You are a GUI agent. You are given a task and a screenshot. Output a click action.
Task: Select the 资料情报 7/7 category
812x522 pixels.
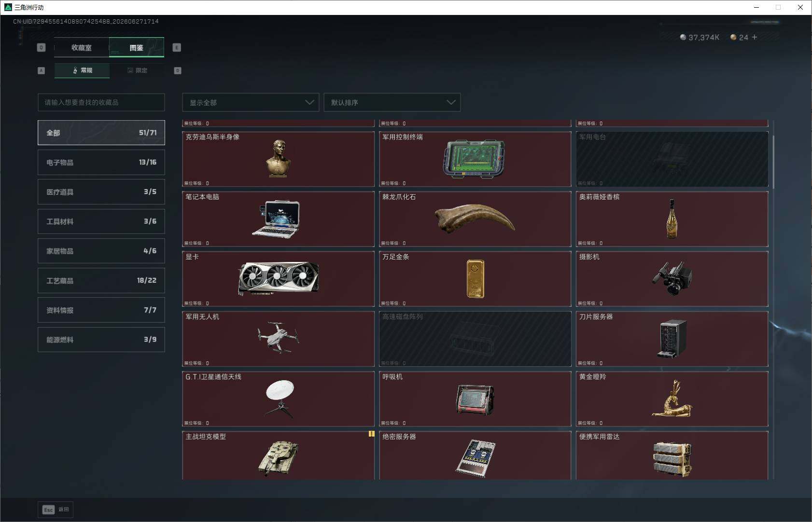coord(101,310)
